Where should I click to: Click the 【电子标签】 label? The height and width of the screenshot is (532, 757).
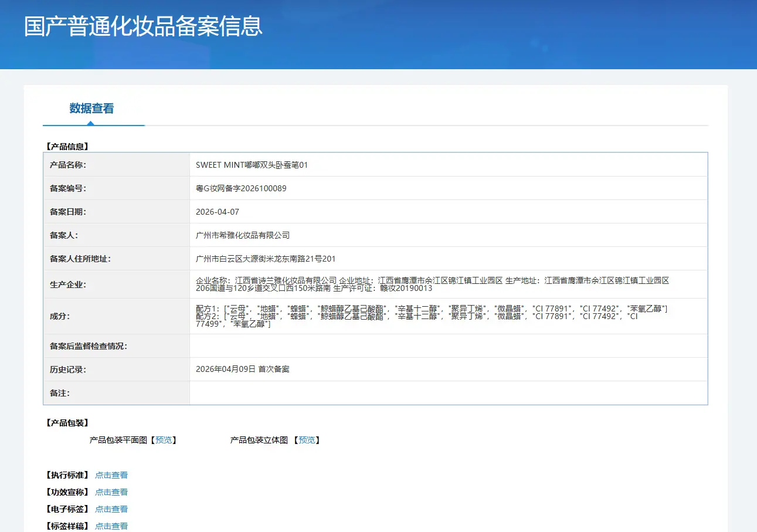pos(67,509)
